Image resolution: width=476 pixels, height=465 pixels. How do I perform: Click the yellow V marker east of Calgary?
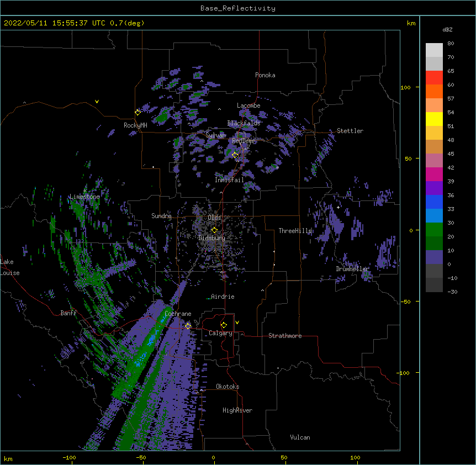coord(237,323)
